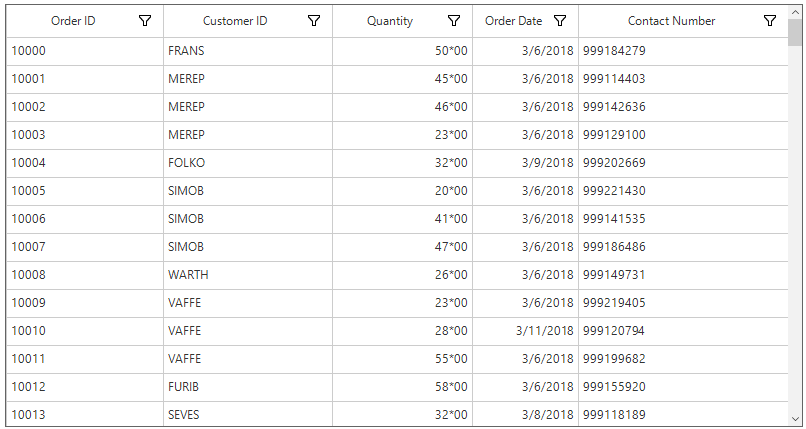Select VAFFE cell in order 10010 row
The width and height of the screenshot is (806, 429).
coord(248,331)
